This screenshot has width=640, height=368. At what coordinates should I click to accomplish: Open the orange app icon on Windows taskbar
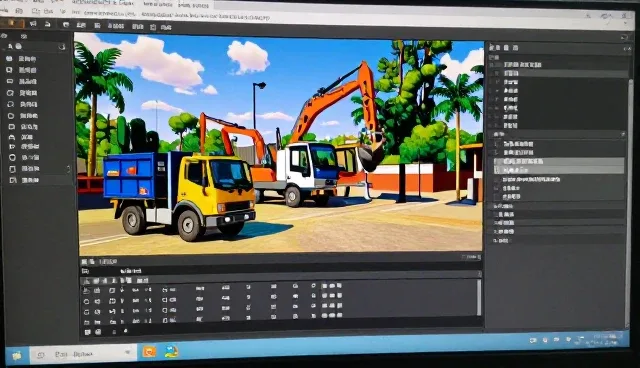(x=149, y=351)
